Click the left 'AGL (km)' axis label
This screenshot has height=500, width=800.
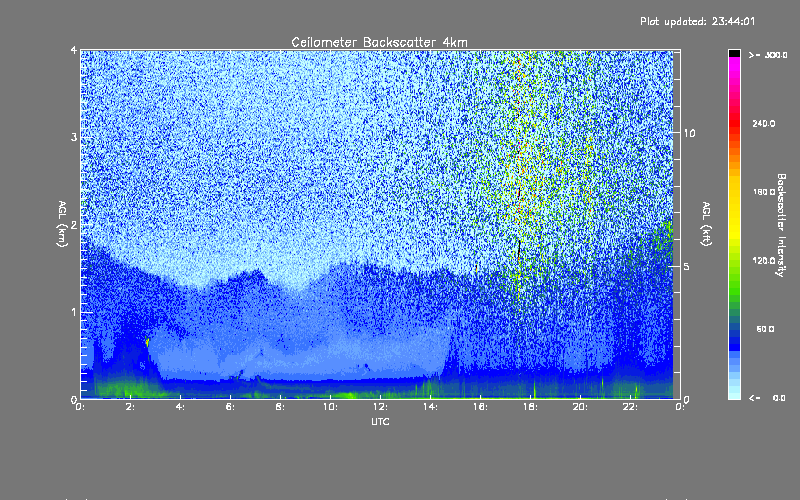[x=62, y=224]
